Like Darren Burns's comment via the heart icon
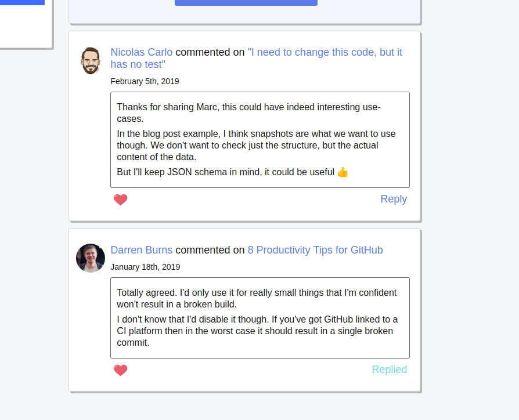 (121, 370)
